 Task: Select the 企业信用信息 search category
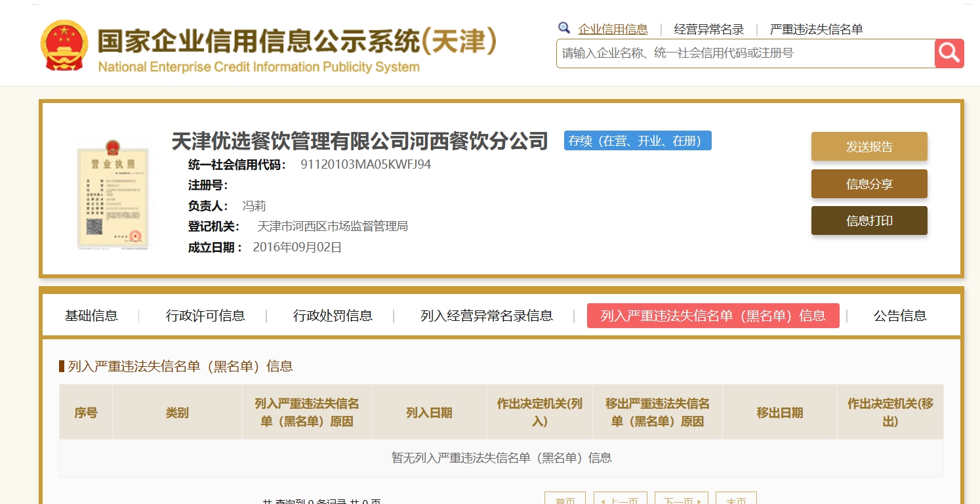[x=613, y=29]
